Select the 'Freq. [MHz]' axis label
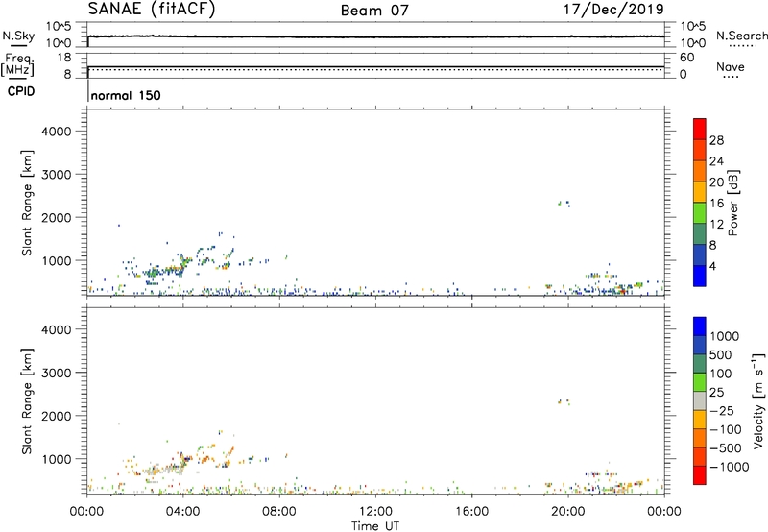The image size is (768, 532). click(x=18, y=64)
